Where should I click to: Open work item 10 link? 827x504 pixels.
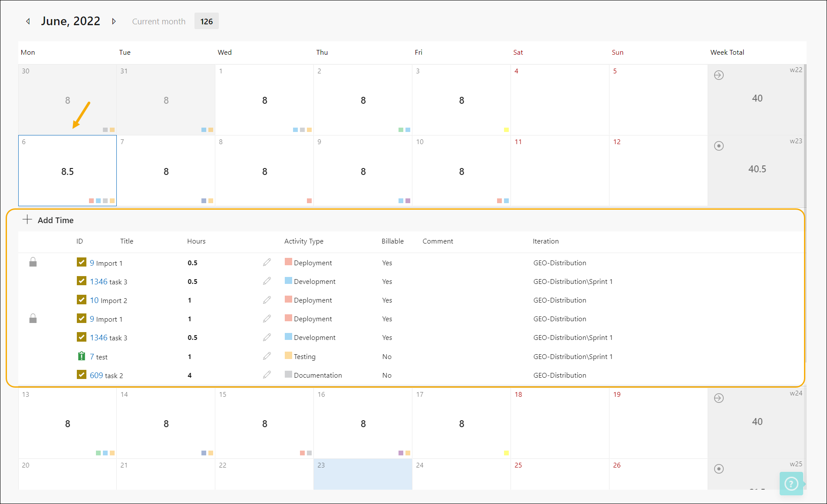click(x=94, y=300)
